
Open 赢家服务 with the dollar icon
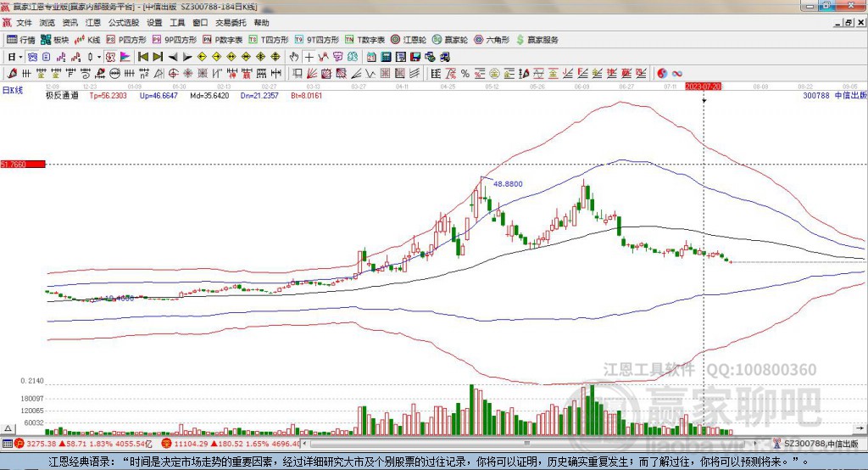pos(537,39)
